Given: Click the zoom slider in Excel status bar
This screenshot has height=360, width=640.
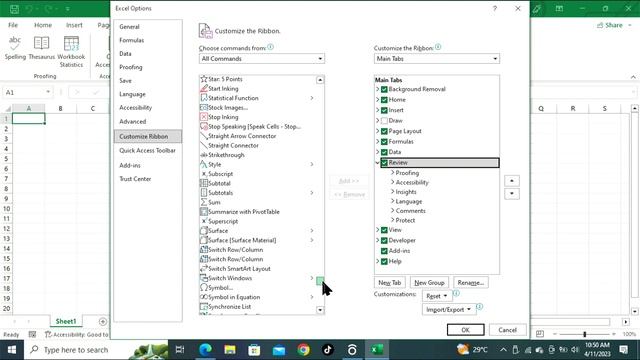Looking at the screenshot, I should tap(584, 334).
